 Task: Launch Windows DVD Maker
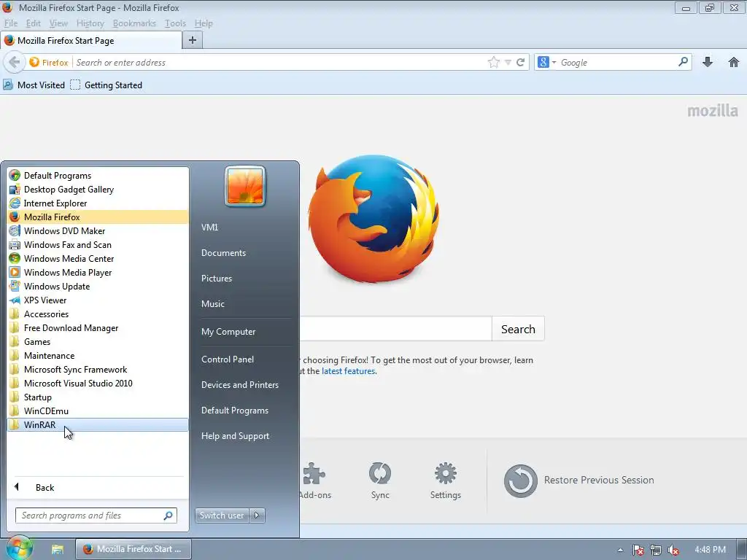click(x=98, y=231)
